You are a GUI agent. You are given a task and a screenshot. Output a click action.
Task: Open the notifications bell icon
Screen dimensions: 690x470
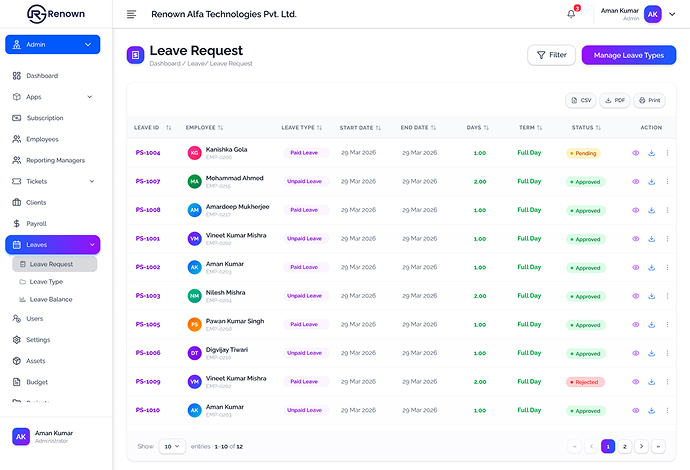(x=571, y=14)
